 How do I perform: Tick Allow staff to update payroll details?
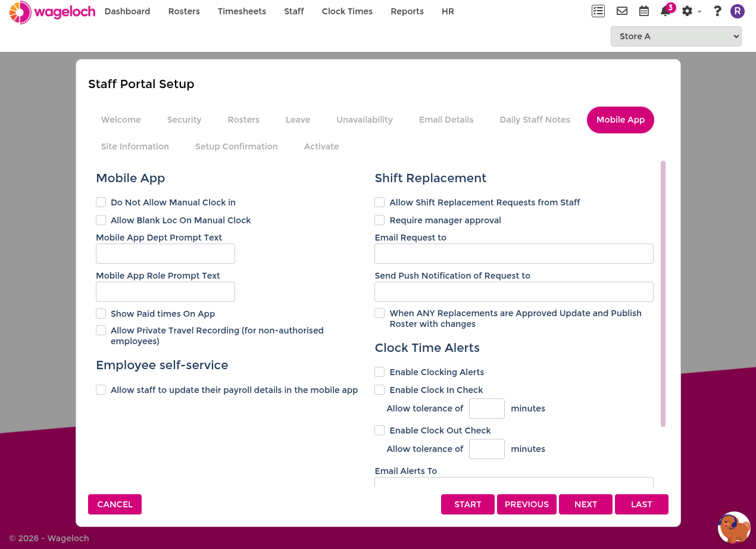(x=101, y=389)
